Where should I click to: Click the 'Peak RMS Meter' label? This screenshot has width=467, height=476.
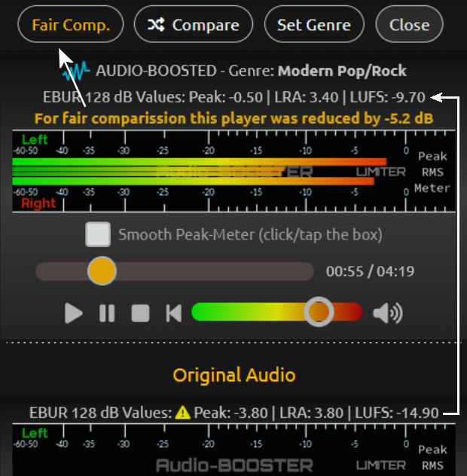click(x=432, y=172)
